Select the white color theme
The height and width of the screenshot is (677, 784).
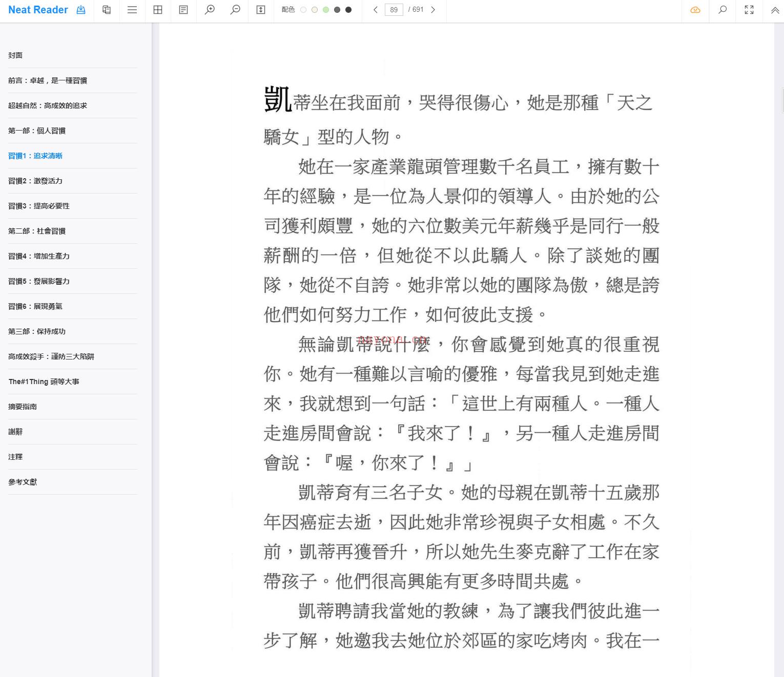point(303,10)
